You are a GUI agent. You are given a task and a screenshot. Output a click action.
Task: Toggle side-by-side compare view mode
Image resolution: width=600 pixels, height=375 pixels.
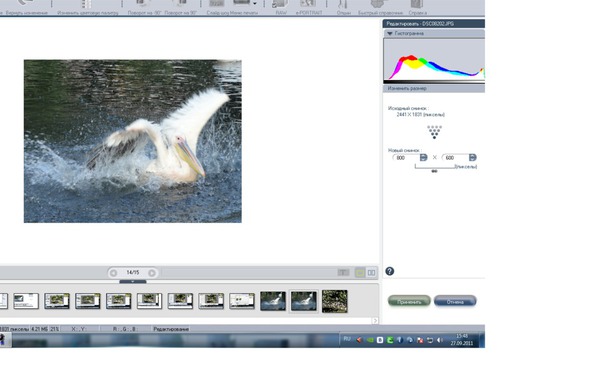click(371, 272)
